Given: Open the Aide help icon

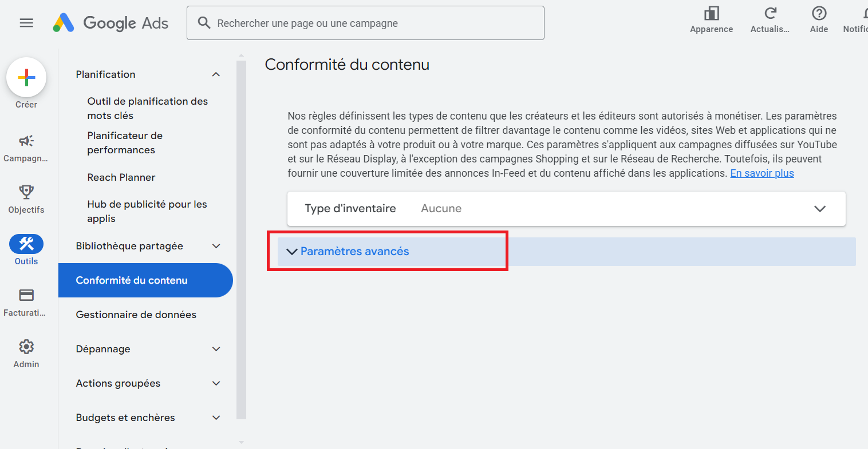Looking at the screenshot, I should [819, 14].
